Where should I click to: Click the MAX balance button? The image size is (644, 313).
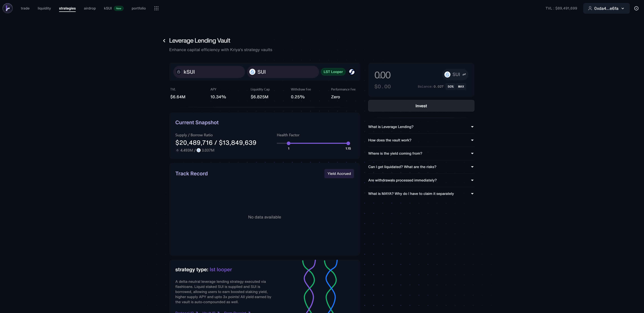(461, 87)
